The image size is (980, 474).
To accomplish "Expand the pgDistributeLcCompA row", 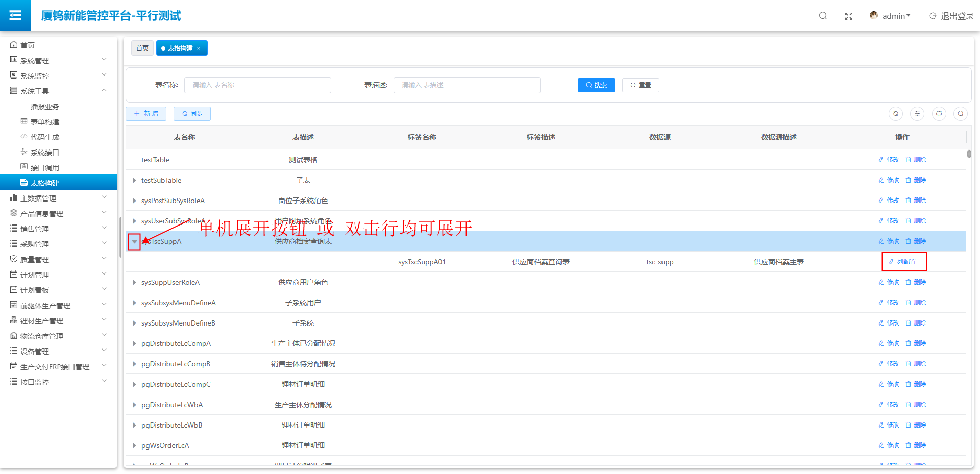I will coord(134,343).
